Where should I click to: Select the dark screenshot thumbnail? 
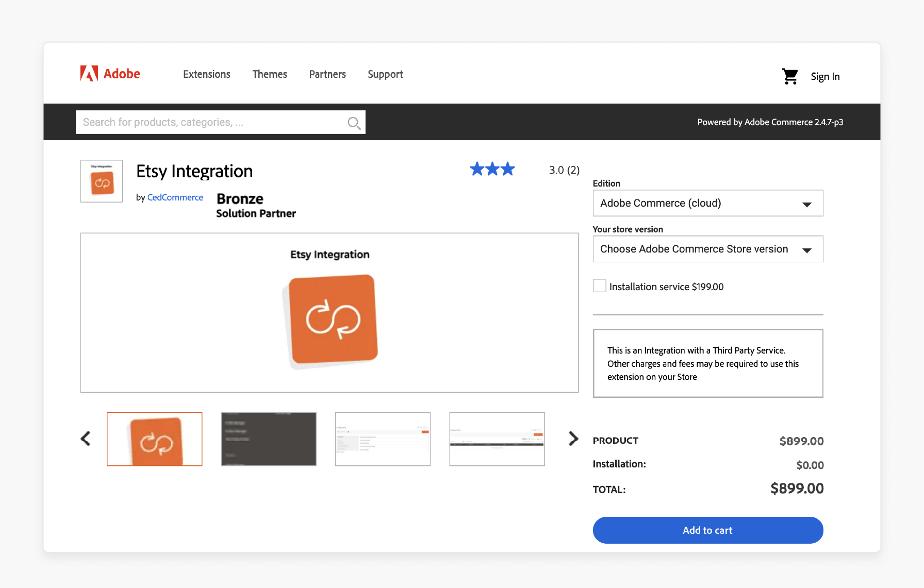point(269,439)
